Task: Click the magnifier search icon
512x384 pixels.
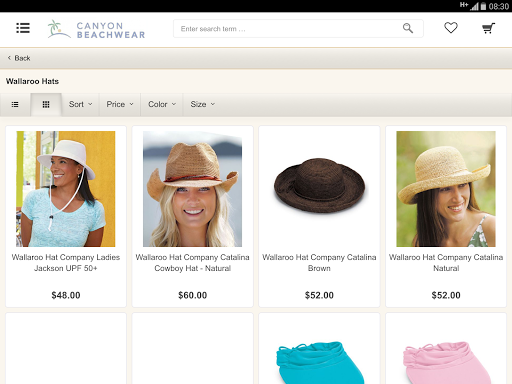Action: click(408, 28)
